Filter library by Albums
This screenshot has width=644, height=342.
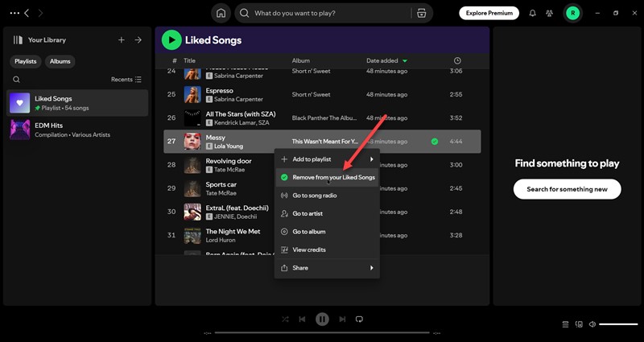tap(60, 61)
